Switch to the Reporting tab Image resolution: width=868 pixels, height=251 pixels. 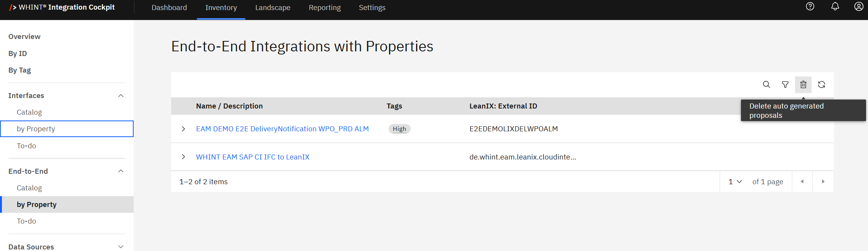tap(324, 8)
